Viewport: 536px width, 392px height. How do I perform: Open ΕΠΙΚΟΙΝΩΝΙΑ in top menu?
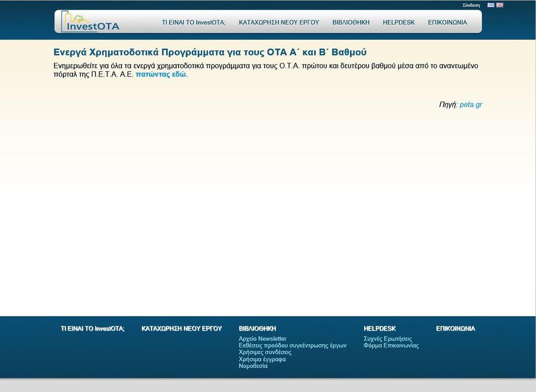click(447, 23)
